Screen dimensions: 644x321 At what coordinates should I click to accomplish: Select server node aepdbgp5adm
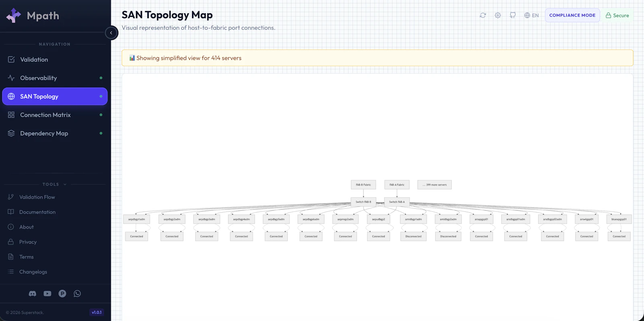pyautogui.click(x=276, y=220)
